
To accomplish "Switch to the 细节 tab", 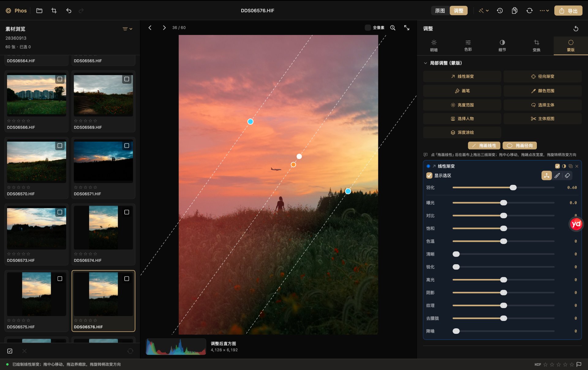I will tap(502, 45).
